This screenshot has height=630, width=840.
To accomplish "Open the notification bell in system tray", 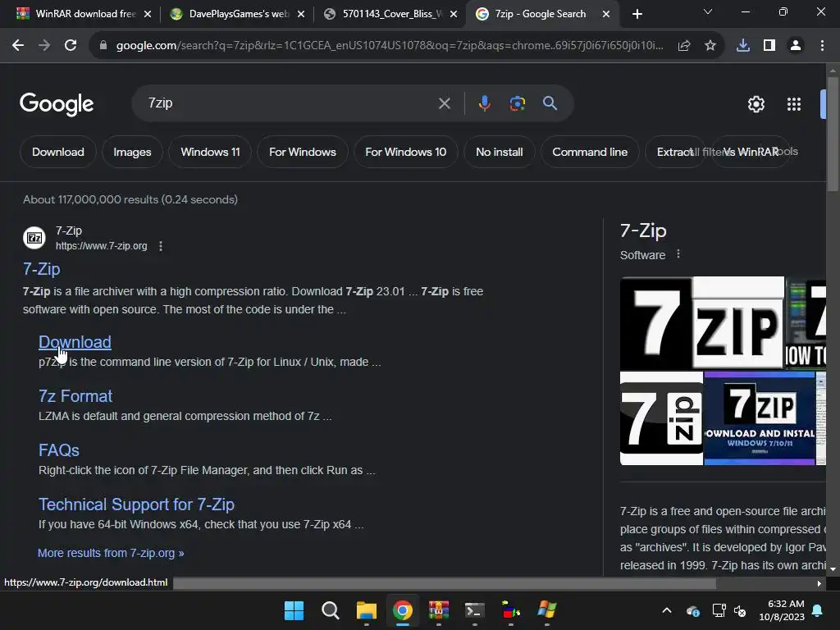I will 818,610.
